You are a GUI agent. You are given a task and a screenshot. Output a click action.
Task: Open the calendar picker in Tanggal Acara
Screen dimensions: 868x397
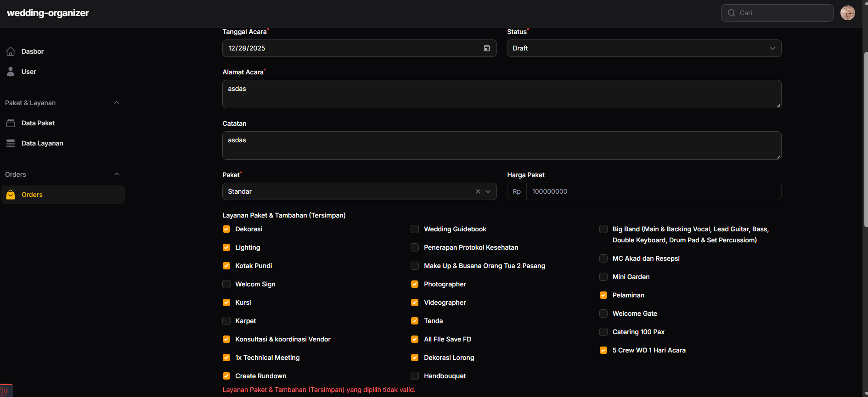tap(487, 48)
